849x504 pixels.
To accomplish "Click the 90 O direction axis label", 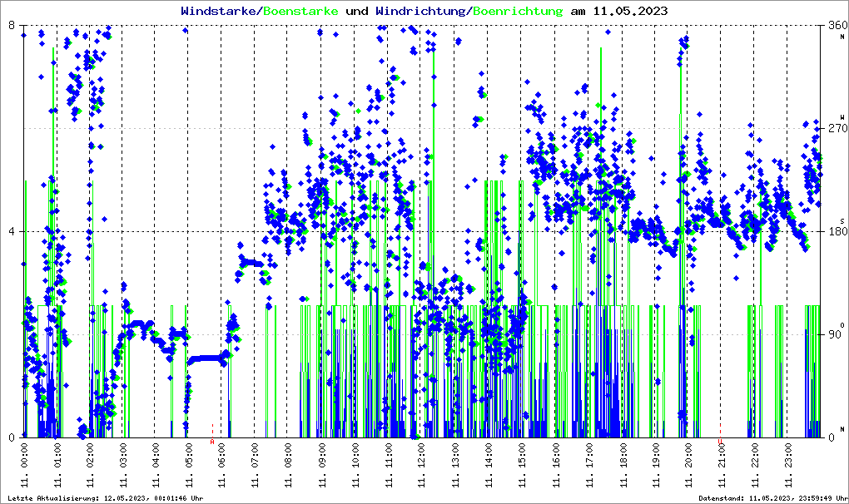I will tap(834, 335).
